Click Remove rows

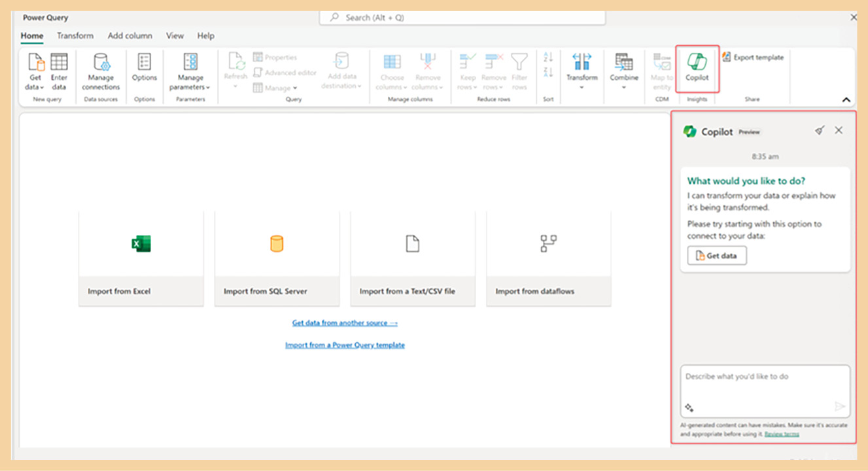494,72
